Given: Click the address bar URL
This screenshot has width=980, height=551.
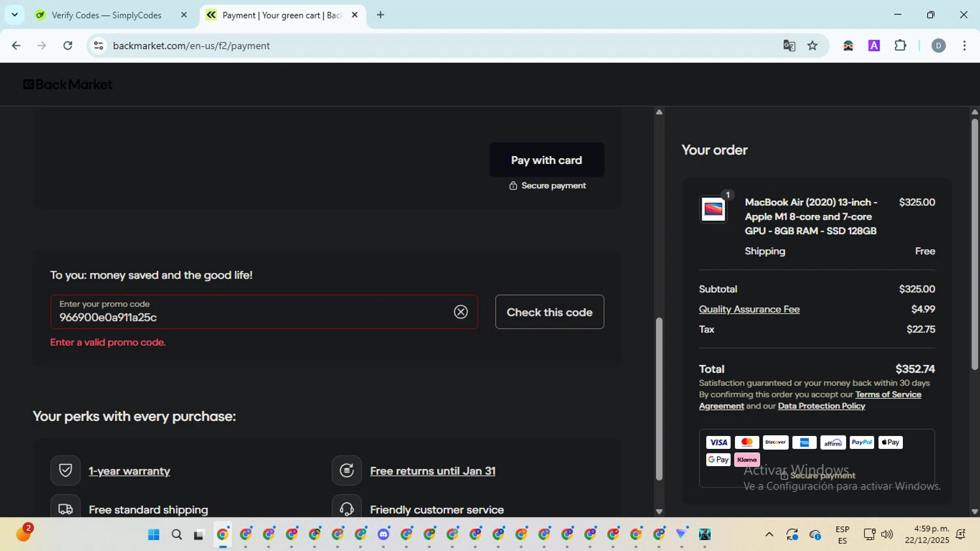Looking at the screenshot, I should click(x=191, y=46).
